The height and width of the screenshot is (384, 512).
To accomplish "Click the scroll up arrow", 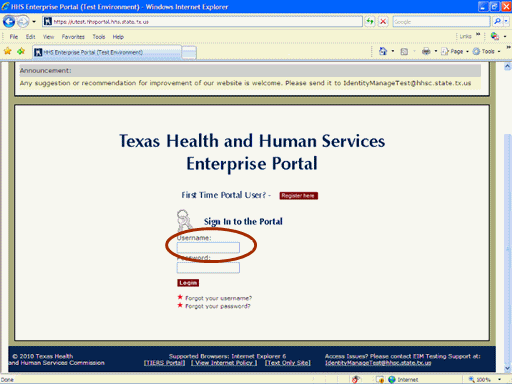I will click(x=507, y=66).
